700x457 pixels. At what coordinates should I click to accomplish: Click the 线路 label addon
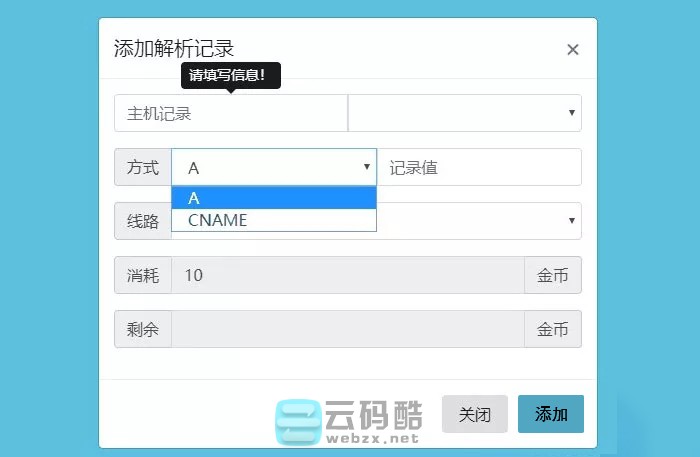coord(143,221)
